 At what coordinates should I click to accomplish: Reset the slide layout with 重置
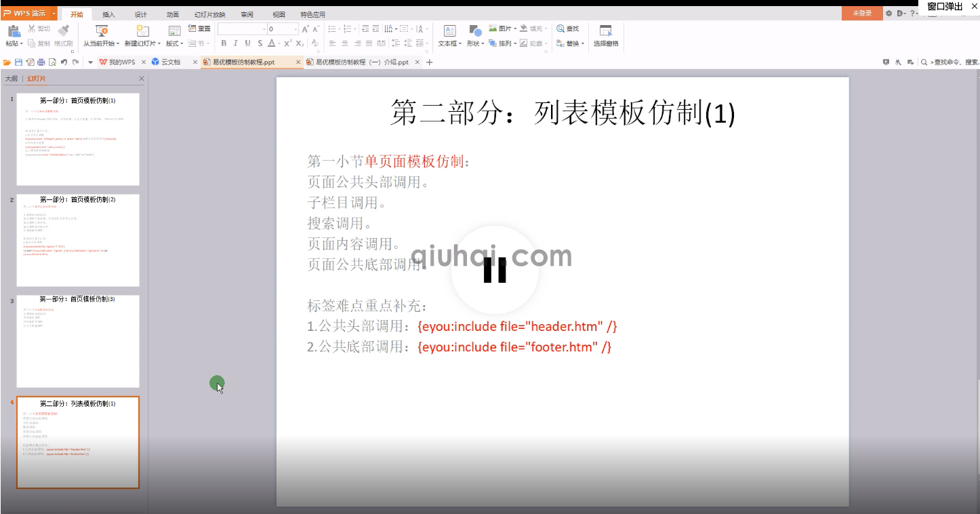(x=200, y=28)
